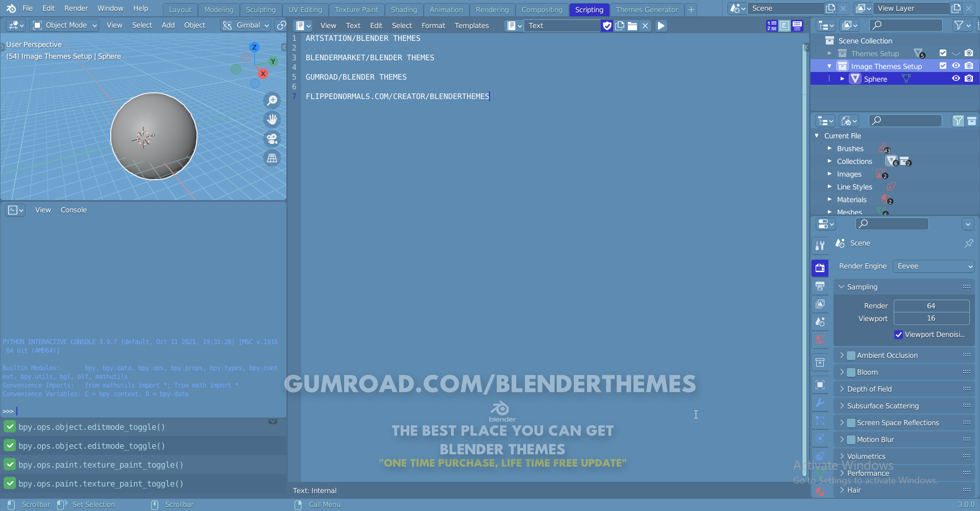This screenshot has height=511, width=980.
Task: Click the Blender logo menu
Action: (11, 8)
